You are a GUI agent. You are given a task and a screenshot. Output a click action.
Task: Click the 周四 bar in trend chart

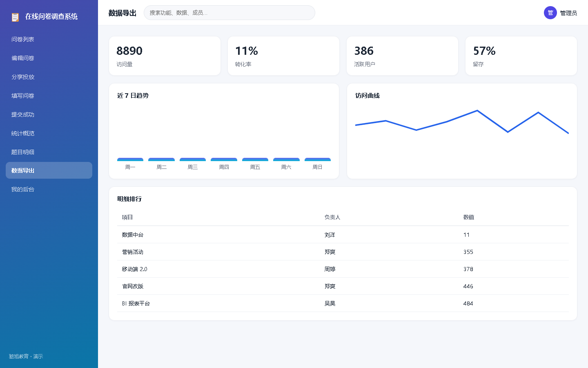224,159
